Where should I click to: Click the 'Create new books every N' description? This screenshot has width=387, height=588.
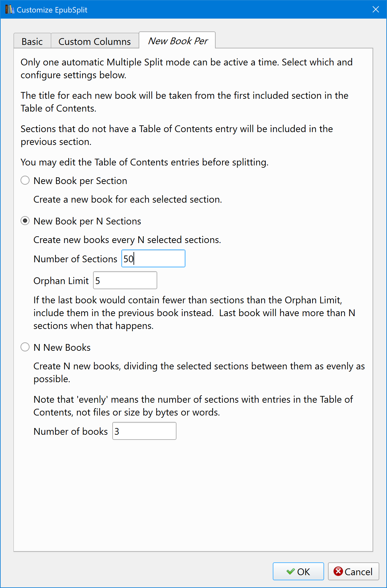(127, 240)
